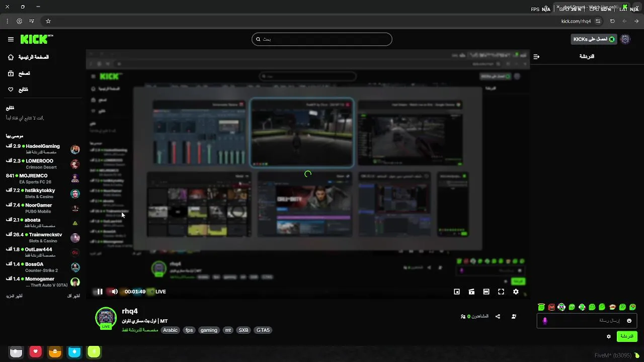Click Trainwreckstv's avatar
The height and width of the screenshot is (362, 644).
[75, 238]
